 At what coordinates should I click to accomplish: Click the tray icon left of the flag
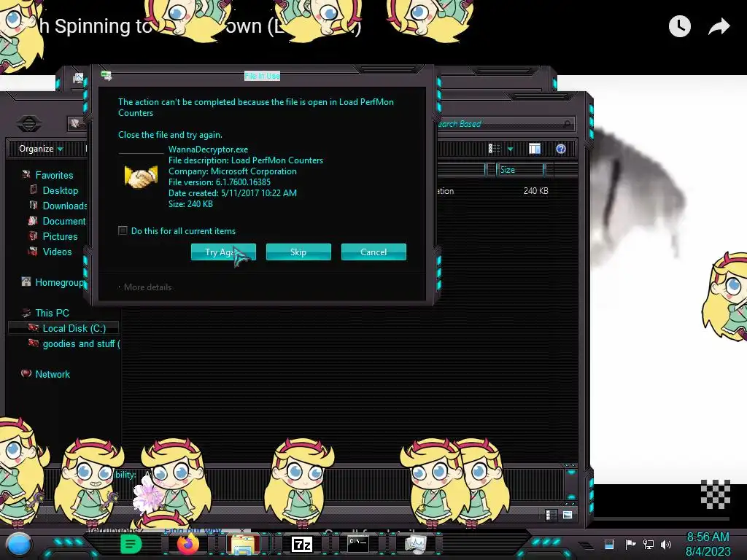(609, 544)
